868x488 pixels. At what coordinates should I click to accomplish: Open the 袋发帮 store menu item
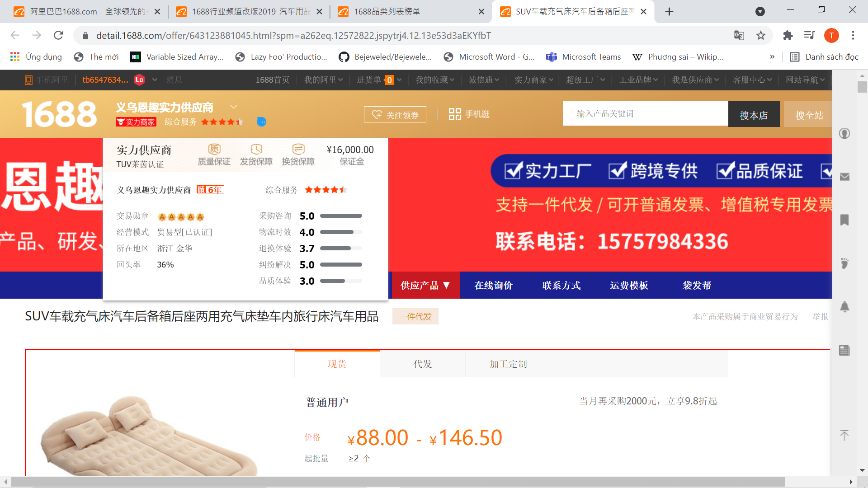tap(697, 286)
